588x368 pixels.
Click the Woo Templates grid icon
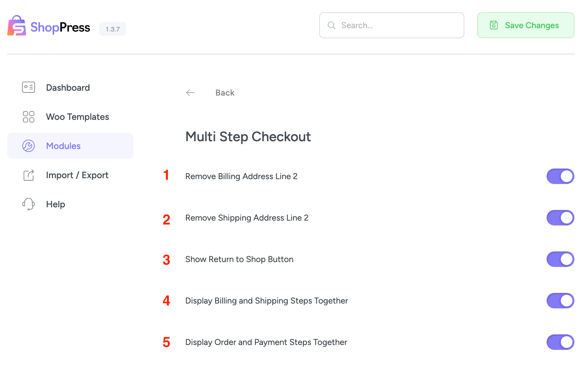[28, 117]
